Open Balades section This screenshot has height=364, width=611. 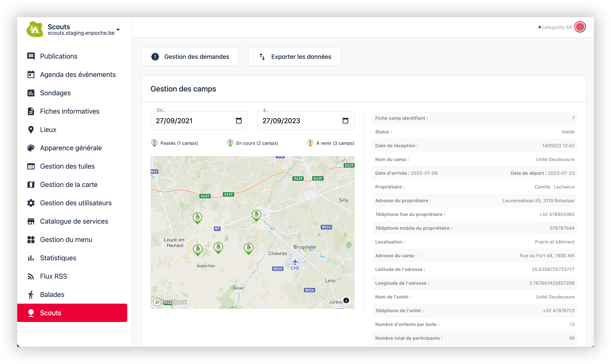tap(52, 295)
